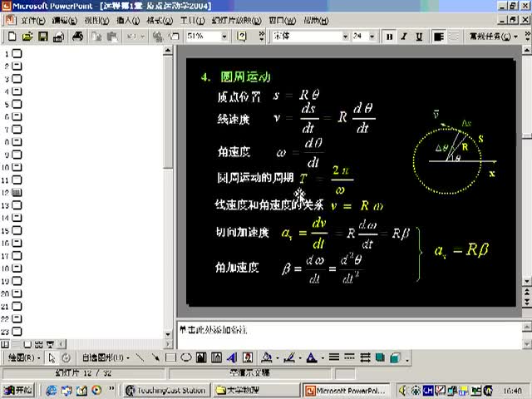Click the Shadow style icon
Screen dimensions: 532x399
380,357
